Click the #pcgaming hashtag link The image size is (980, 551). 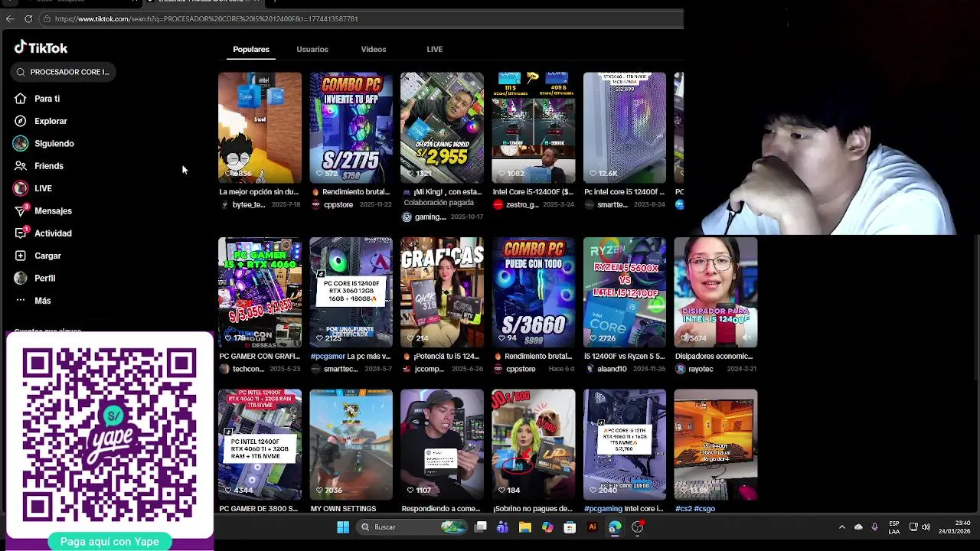(603, 509)
